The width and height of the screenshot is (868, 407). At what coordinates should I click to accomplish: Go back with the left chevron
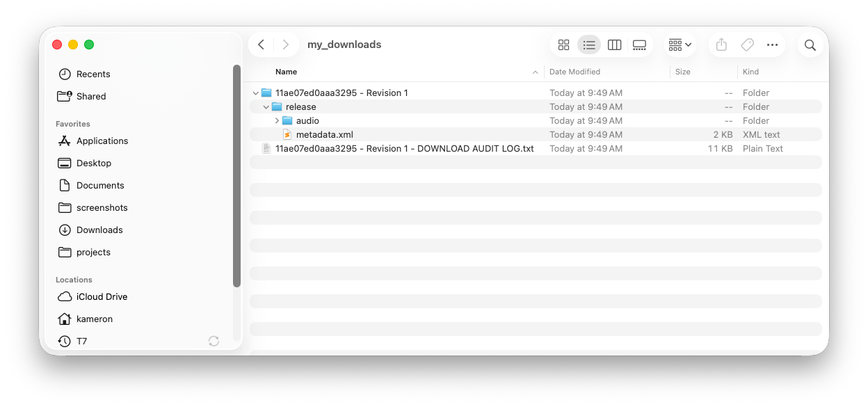pyautogui.click(x=261, y=45)
